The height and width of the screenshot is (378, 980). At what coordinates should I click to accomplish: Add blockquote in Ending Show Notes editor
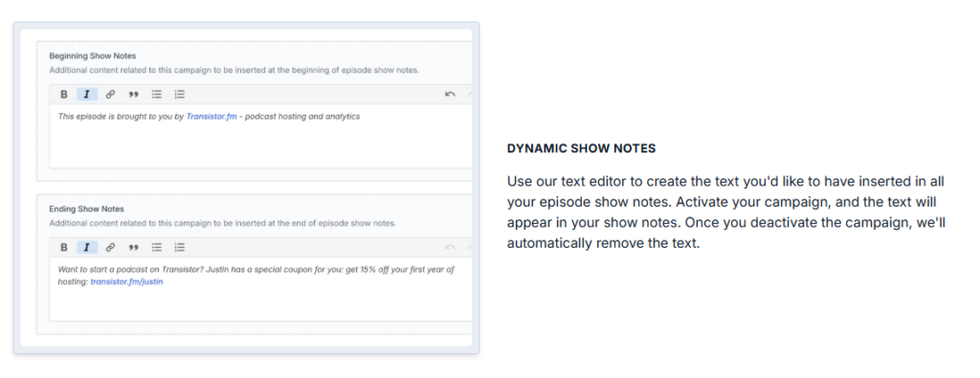coord(133,248)
